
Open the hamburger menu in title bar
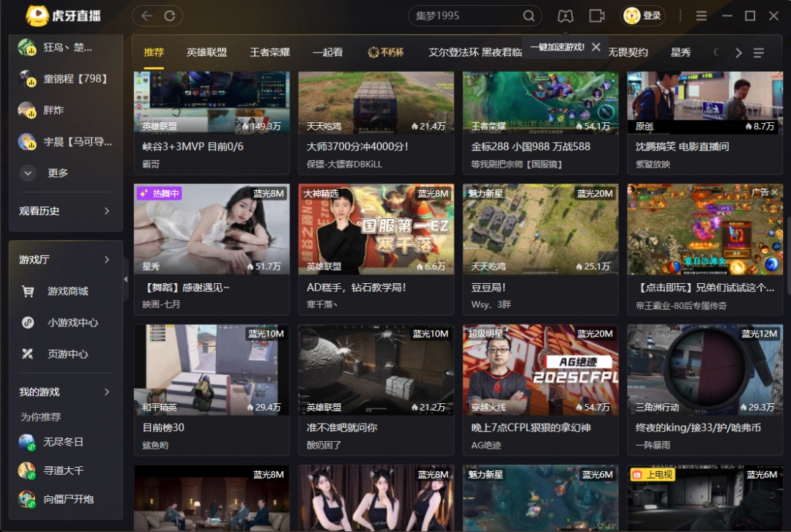click(x=701, y=15)
